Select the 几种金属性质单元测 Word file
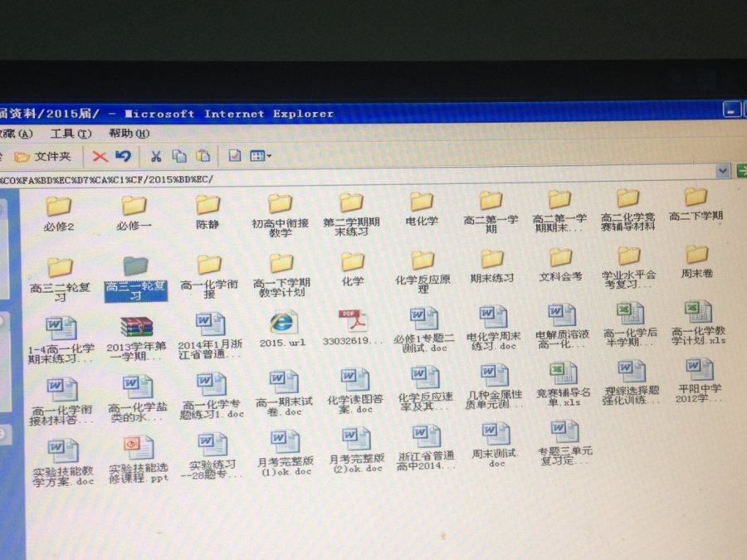This screenshot has height=560, width=747. [495, 387]
